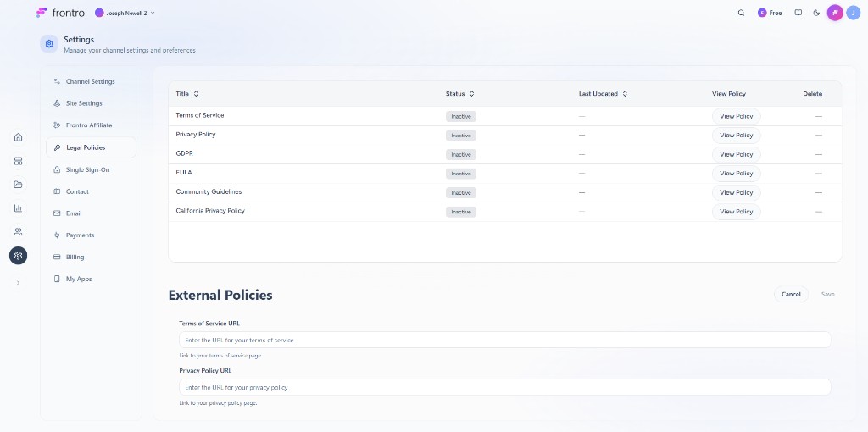Click Inactive status badge for Terms of Service
Image resolution: width=868 pixels, height=432 pixels.
[461, 117]
